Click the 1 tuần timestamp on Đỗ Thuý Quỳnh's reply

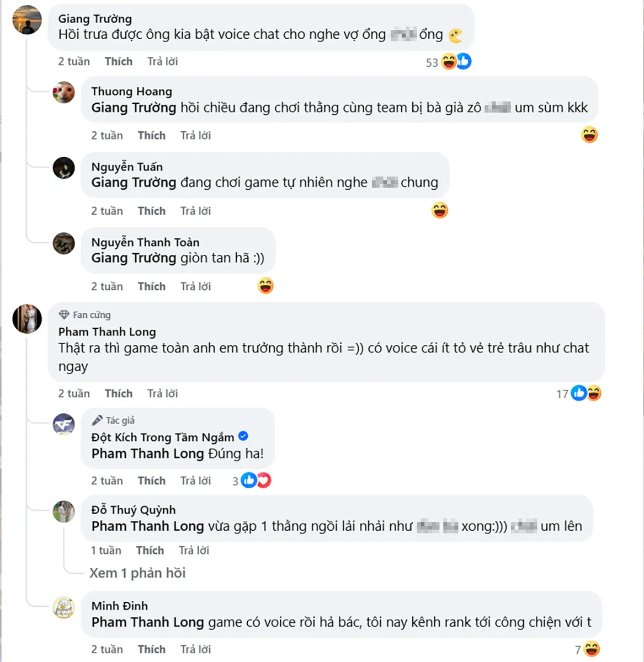106,550
